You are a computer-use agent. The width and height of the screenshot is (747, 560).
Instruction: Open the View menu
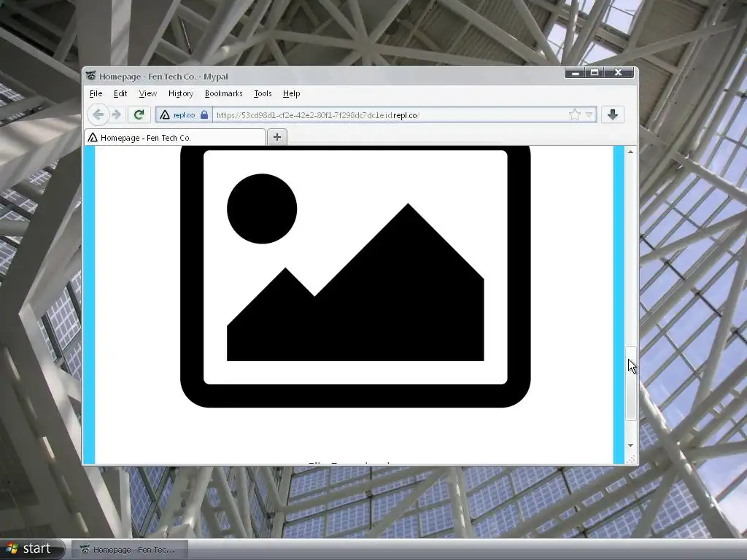pyautogui.click(x=147, y=93)
